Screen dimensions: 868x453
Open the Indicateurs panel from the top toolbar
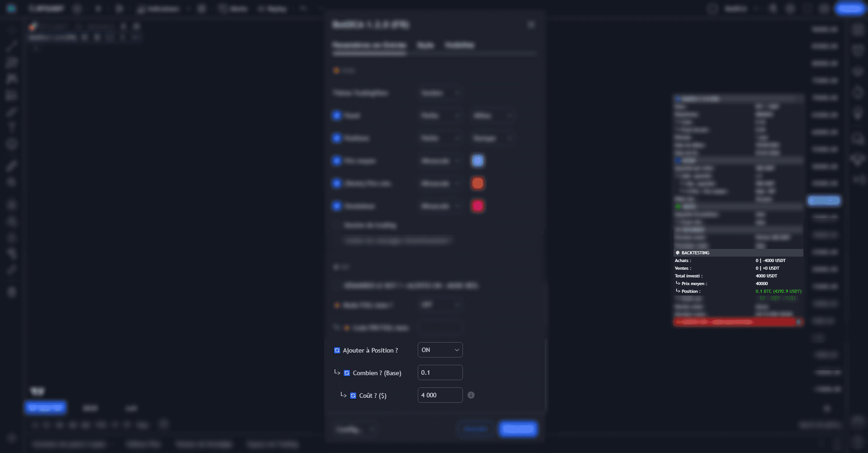[159, 9]
